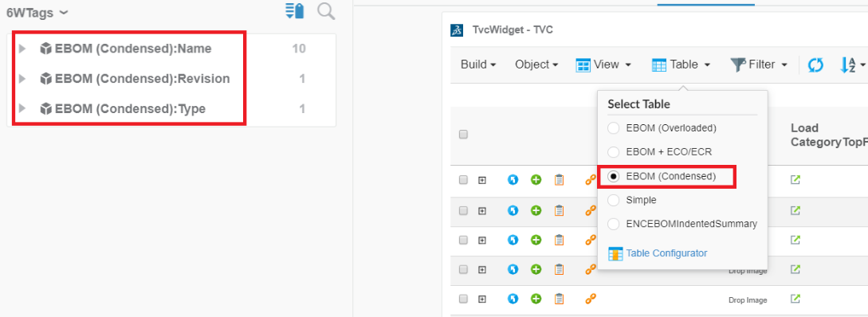Click first row's orange chain link icon
Image resolution: width=868 pixels, height=317 pixels.
(x=591, y=179)
